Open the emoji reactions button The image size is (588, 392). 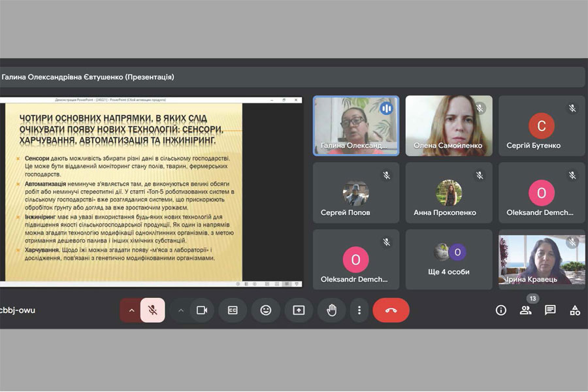(266, 310)
